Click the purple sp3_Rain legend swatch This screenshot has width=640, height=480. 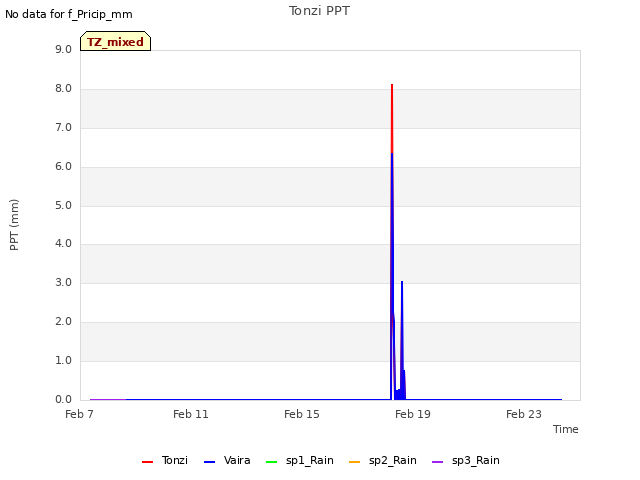pos(438,462)
